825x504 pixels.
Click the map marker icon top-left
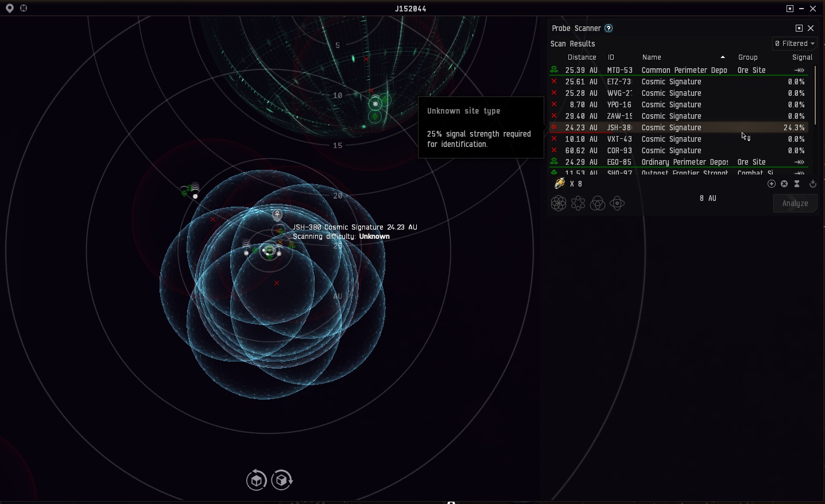point(10,9)
